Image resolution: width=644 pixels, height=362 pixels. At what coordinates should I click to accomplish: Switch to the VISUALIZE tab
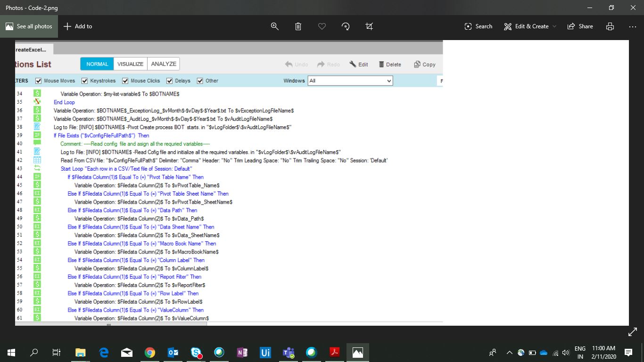130,64
